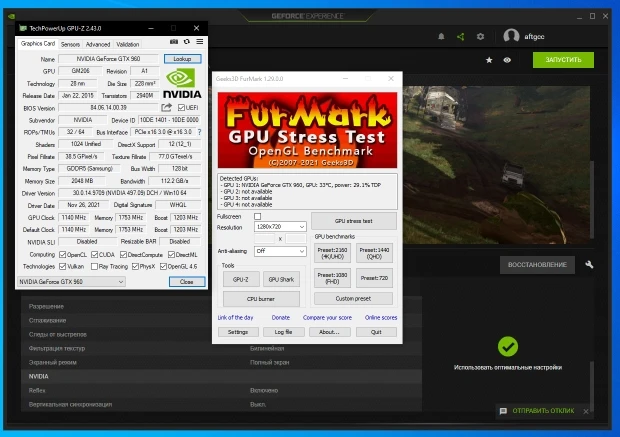This screenshot has height=437, width=620.
Task: Start the GPU stress test
Action: pos(353,221)
